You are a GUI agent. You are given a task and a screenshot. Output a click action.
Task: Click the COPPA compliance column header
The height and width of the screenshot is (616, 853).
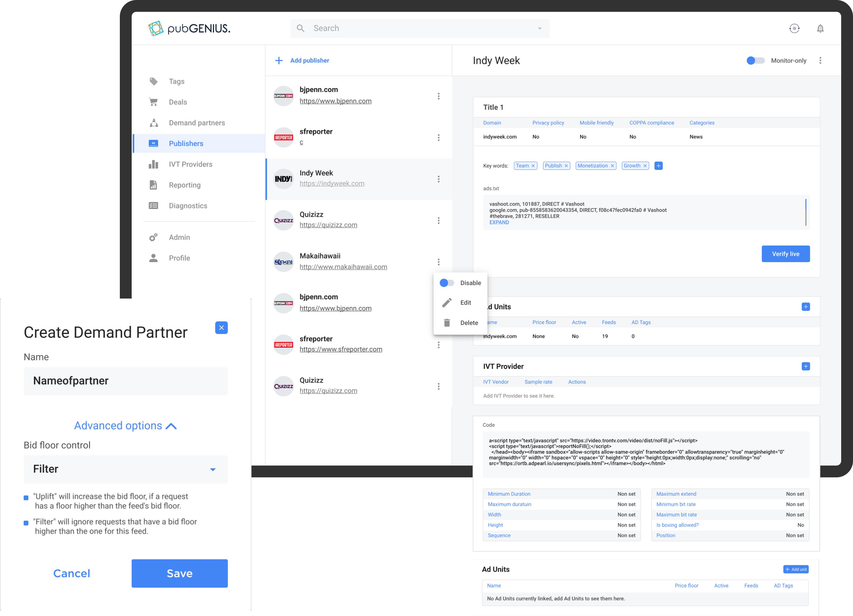[x=651, y=123]
